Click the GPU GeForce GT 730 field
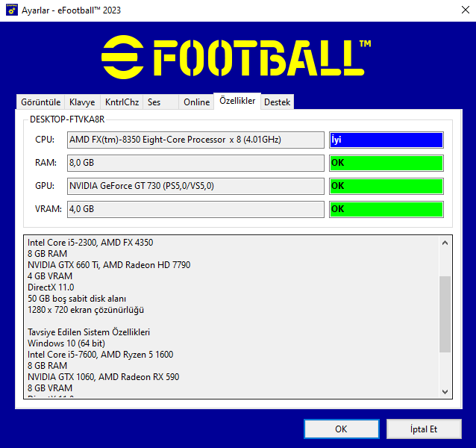 [x=195, y=186]
